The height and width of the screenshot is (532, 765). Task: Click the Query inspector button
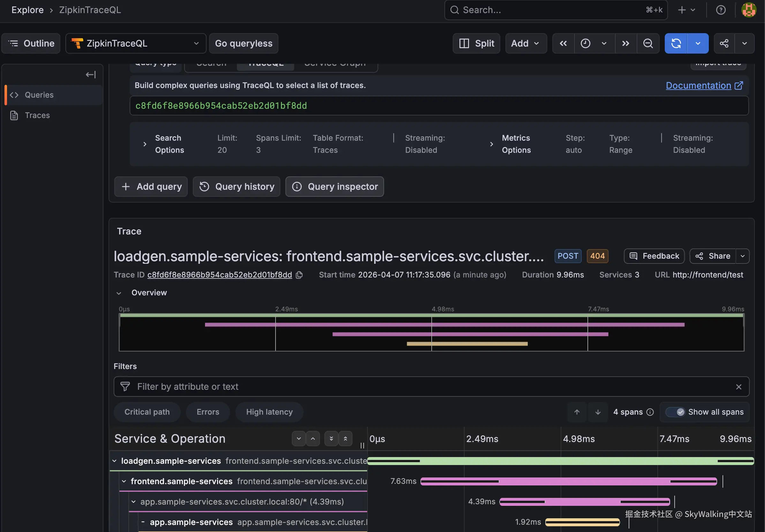(x=335, y=187)
